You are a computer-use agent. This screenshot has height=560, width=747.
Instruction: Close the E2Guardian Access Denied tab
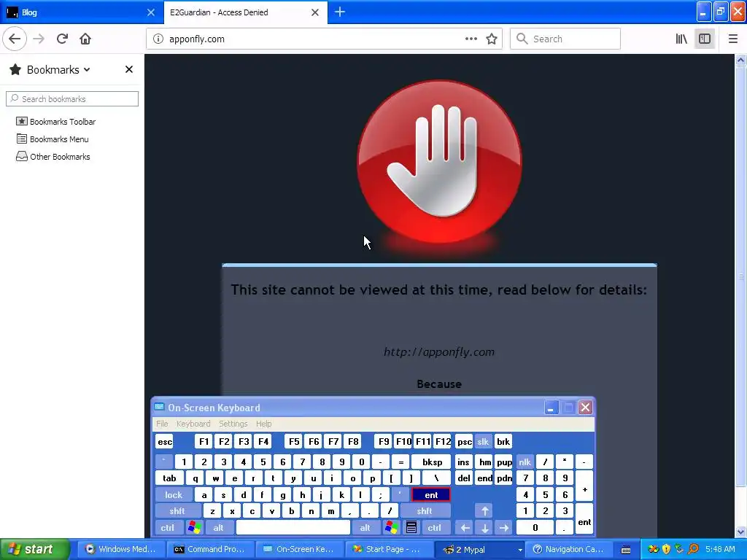click(x=315, y=12)
